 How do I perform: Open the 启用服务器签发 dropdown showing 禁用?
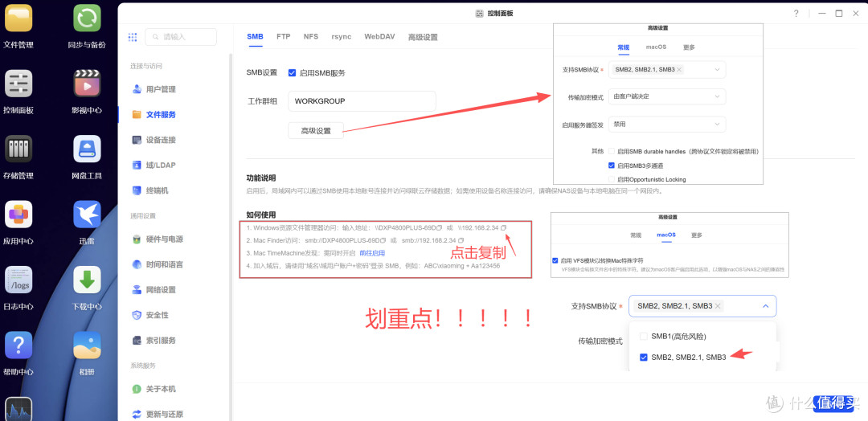666,124
